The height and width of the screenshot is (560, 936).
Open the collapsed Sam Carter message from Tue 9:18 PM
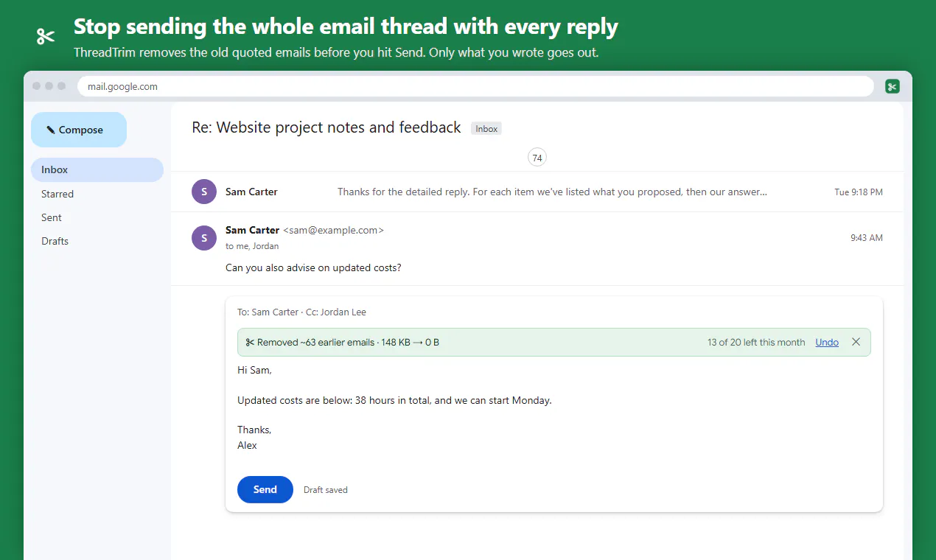(537, 192)
